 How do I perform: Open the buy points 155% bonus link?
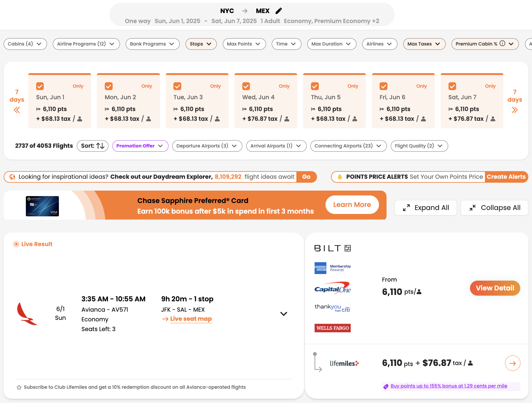tap(449, 386)
